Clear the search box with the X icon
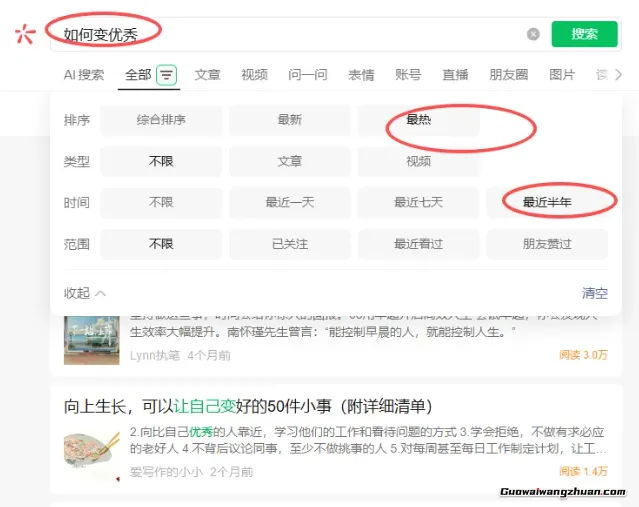 [x=533, y=34]
